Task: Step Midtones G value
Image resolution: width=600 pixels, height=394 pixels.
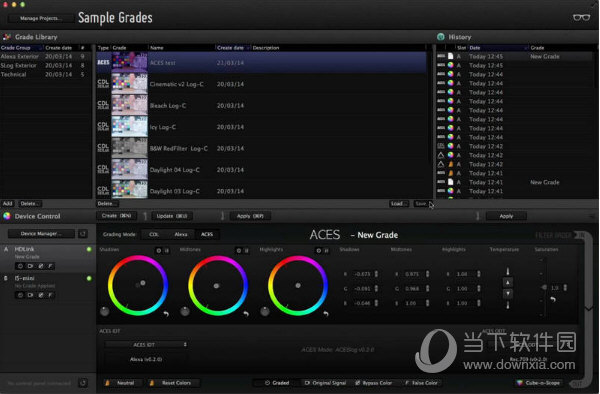Action: coord(427,288)
